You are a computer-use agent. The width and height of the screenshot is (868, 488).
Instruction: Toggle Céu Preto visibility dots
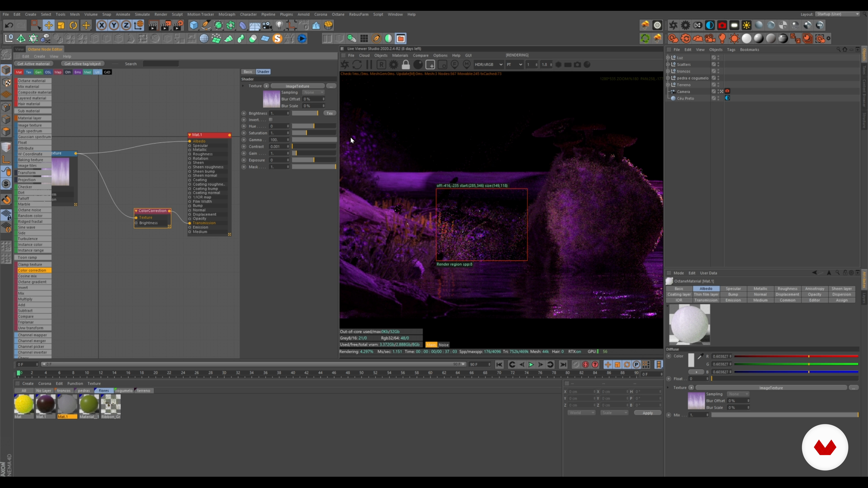pos(718,98)
